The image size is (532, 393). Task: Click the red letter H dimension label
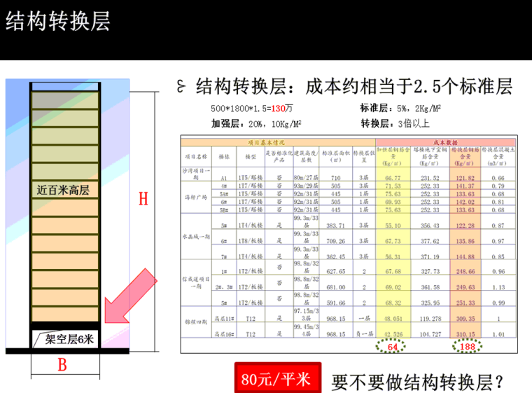click(x=143, y=200)
